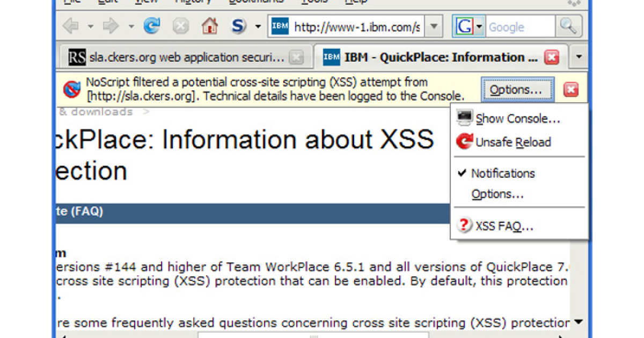Select the IBM - QuickPlace: Information tab
The width and height of the screenshot is (644, 338).
tap(440, 57)
